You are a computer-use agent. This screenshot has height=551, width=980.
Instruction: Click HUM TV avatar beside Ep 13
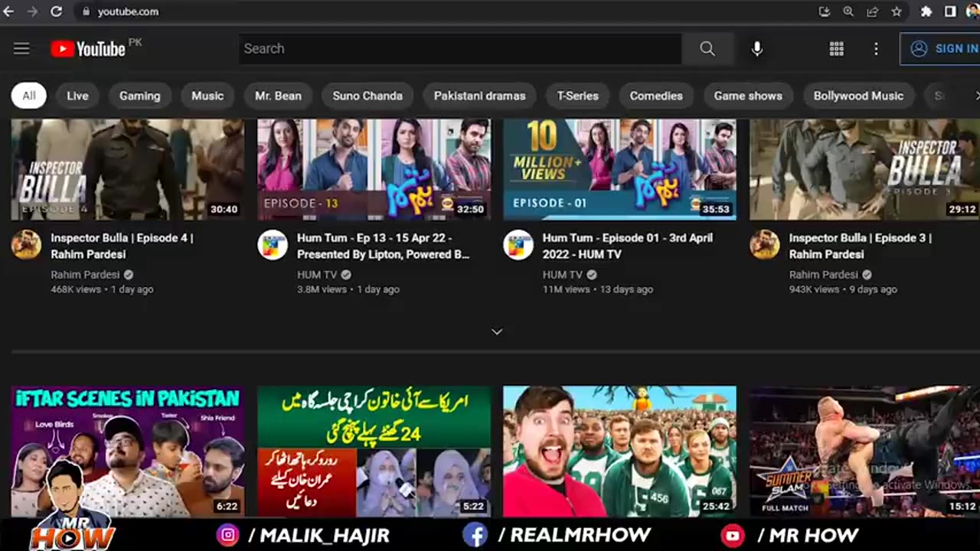pos(273,245)
